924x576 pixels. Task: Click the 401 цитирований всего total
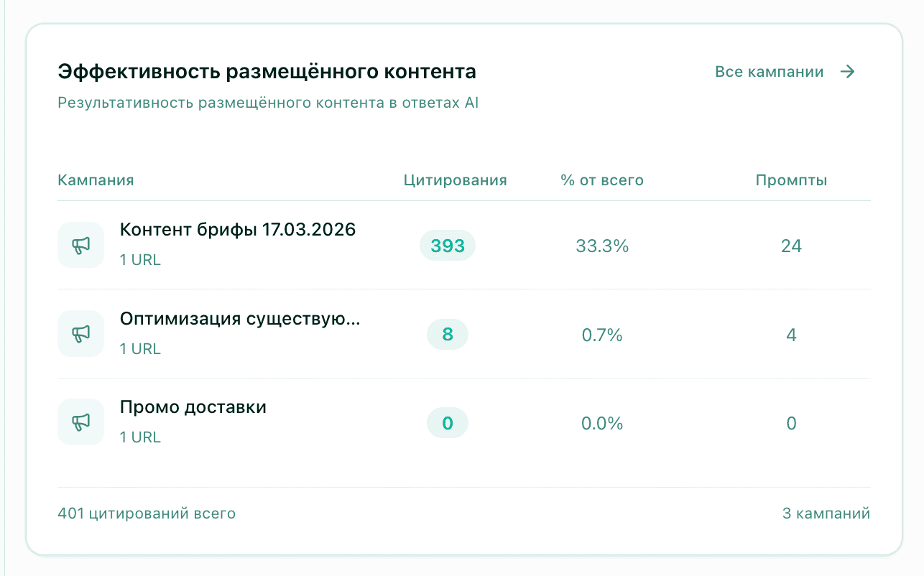(146, 514)
